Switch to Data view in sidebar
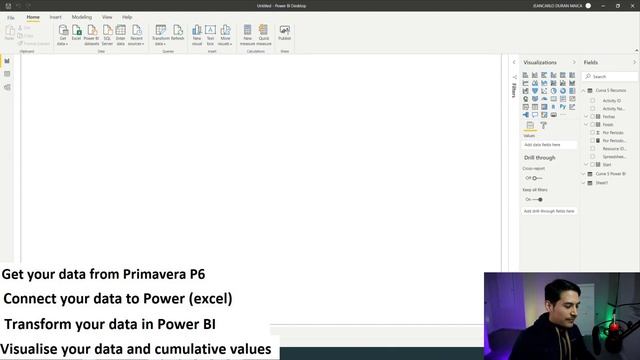Viewport: 640px width, 360px height. (x=7, y=74)
